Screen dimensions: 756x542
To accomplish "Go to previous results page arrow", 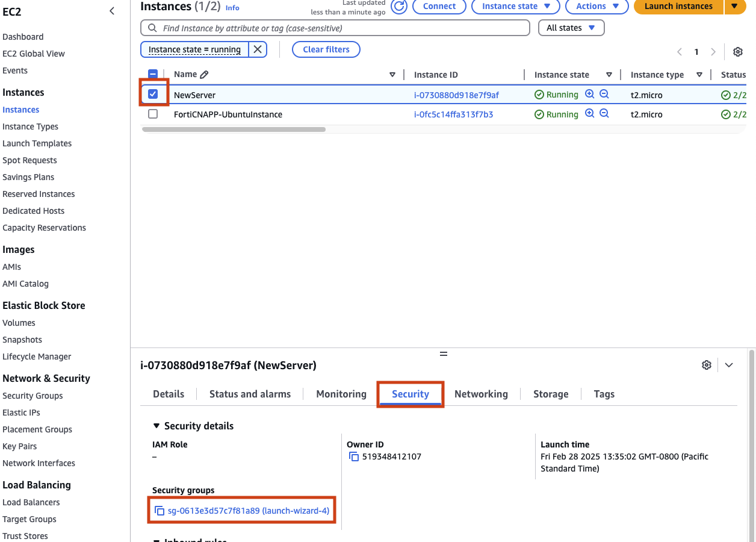I will pyautogui.click(x=680, y=52).
